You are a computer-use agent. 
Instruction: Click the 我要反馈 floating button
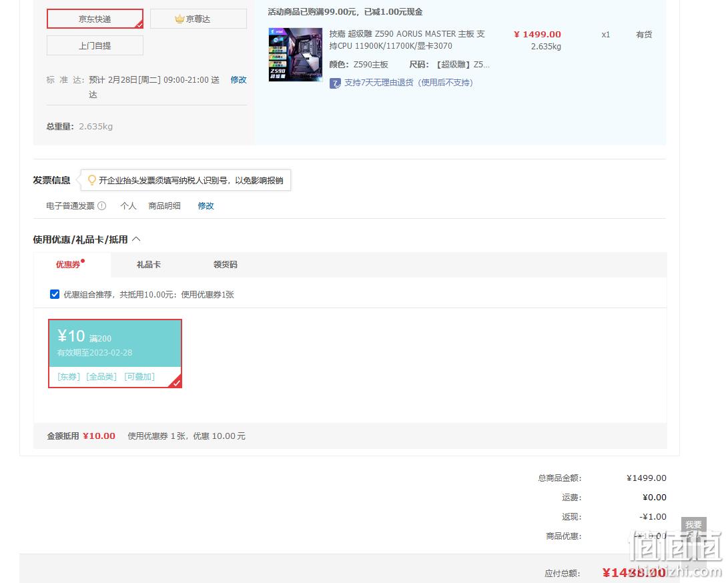[x=694, y=529]
